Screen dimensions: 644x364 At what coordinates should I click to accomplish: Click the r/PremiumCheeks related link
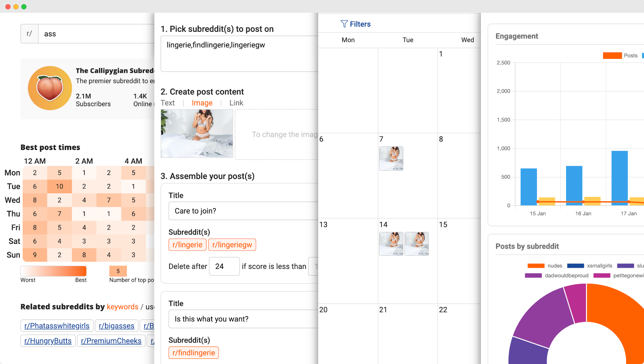point(111,341)
